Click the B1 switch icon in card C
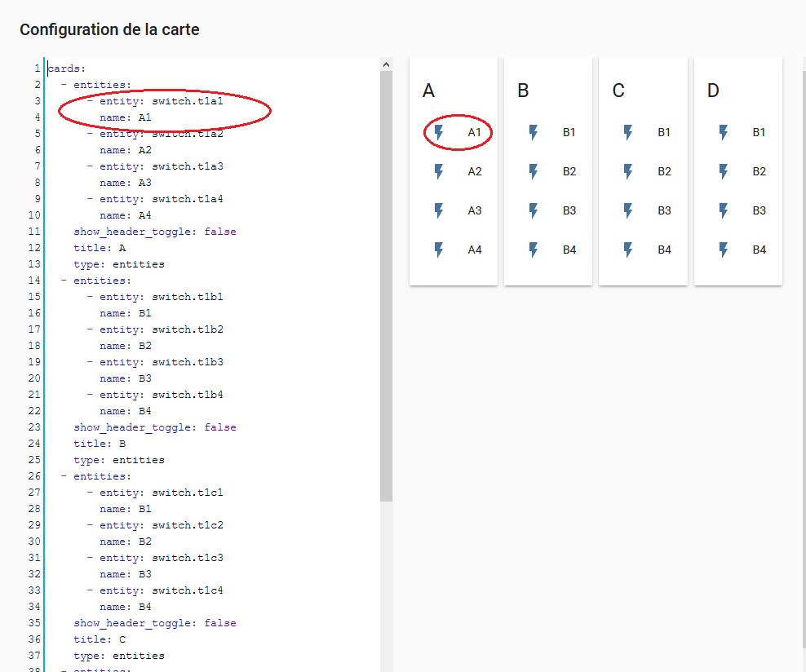Image resolution: width=806 pixels, height=672 pixels. pyautogui.click(x=627, y=132)
